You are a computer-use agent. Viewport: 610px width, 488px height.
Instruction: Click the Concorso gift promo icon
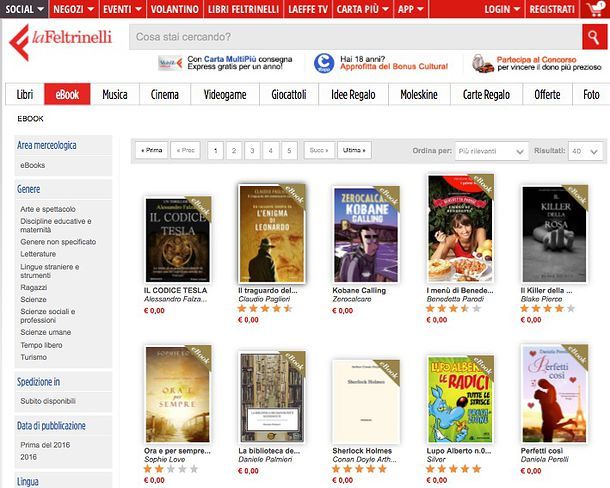pos(482,63)
